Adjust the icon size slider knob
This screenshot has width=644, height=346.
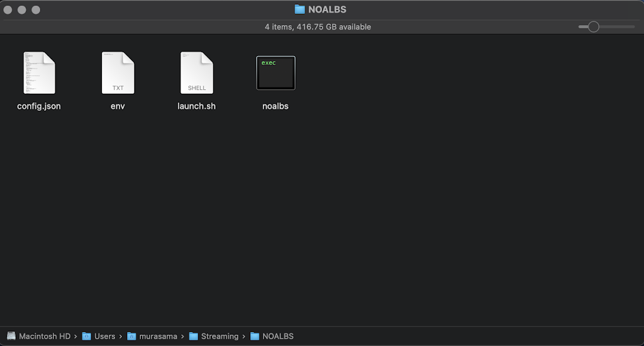click(593, 26)
